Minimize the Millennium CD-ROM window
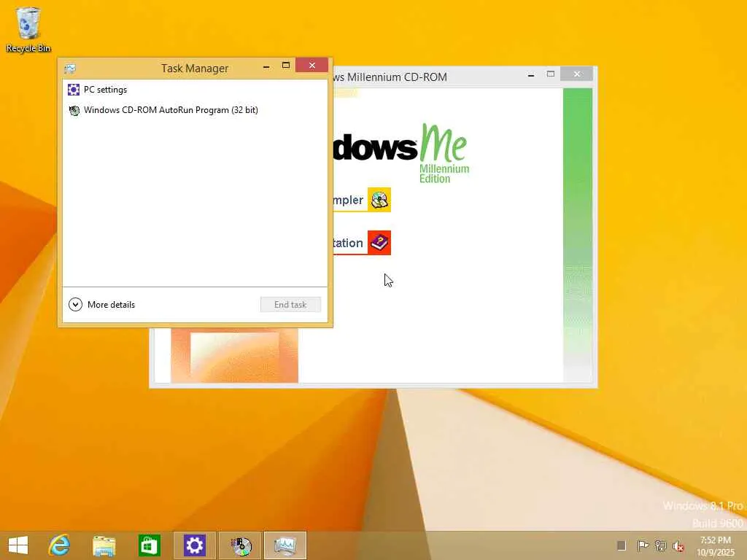The image size is (747, 560). (531, 75)
